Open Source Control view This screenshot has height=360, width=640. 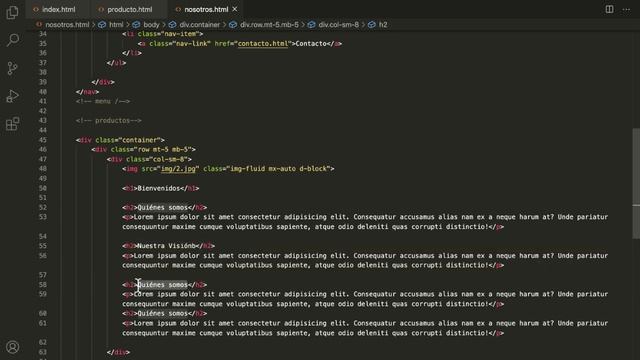click(x=12, y=68)
